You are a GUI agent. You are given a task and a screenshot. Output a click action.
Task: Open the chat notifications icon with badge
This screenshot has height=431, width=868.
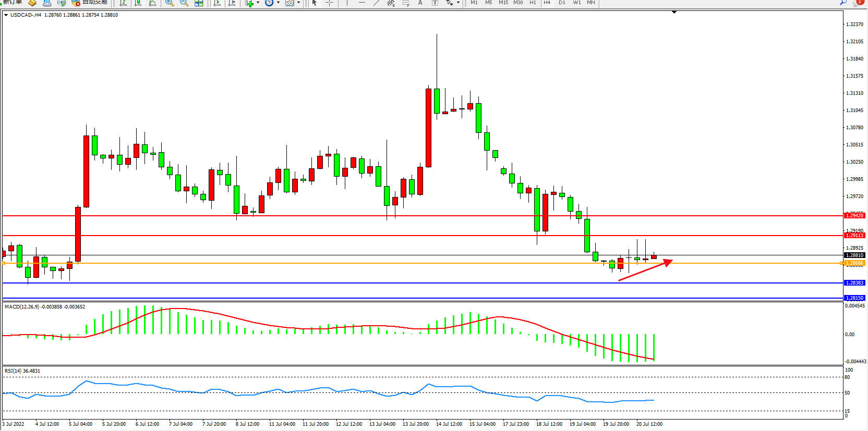[858, 3]
